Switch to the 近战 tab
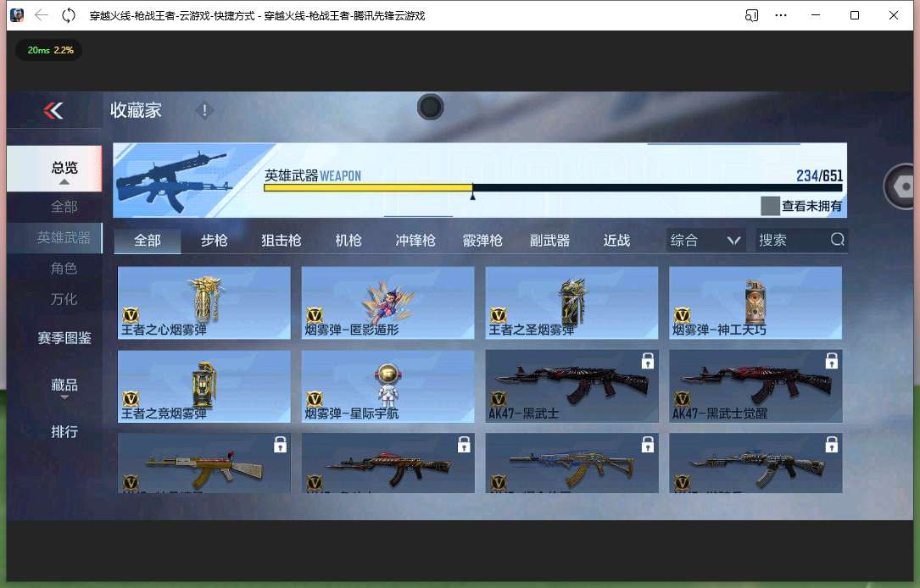Viewport: 920px width, 588px height. pyautogui.click(x=616, y=241)
